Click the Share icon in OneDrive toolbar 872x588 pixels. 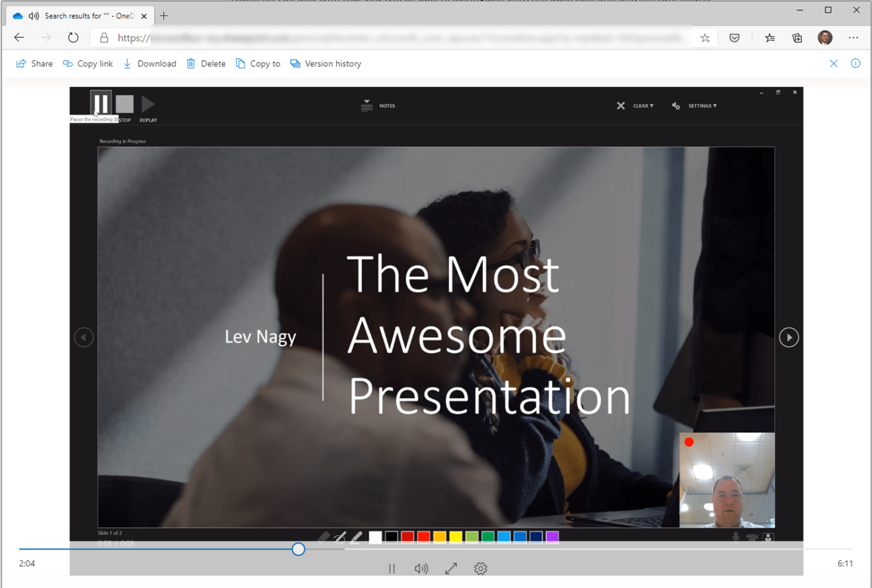pyautogui.click(x=21, y=63)
